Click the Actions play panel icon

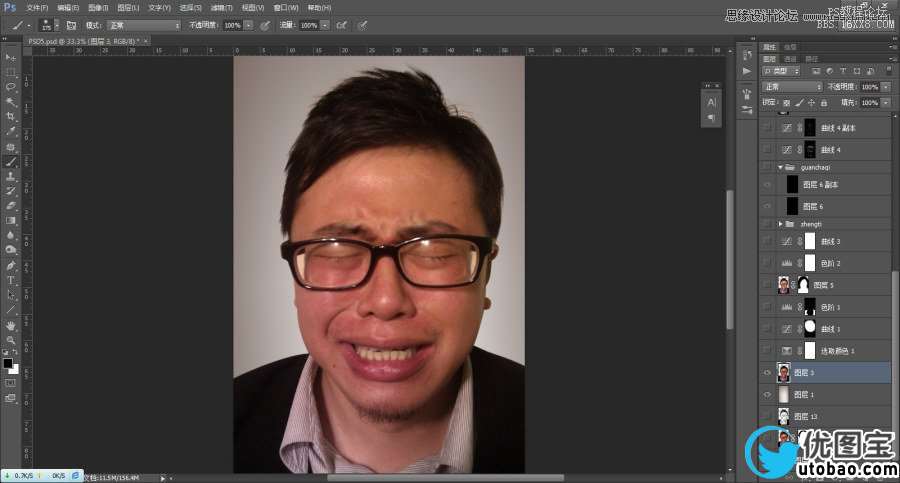tap(747, 71)
